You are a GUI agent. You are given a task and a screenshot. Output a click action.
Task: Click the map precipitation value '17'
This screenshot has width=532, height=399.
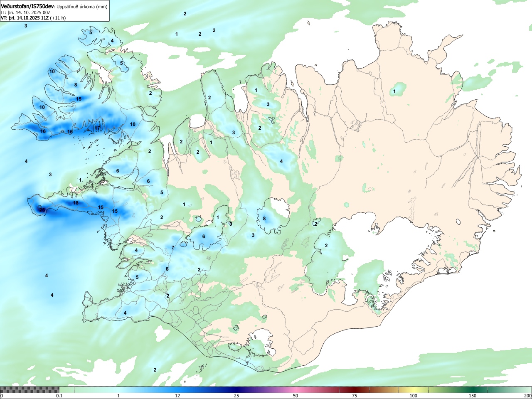click(97, 128)
